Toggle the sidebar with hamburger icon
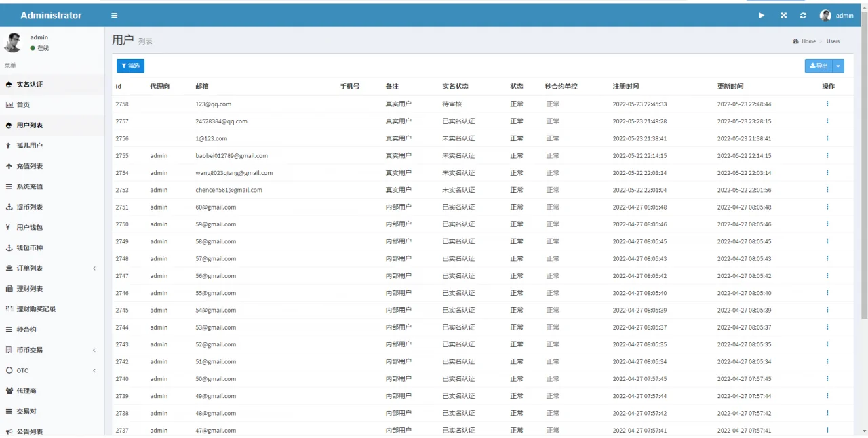Viewport: 868px width, 438px height. [x=115, y=16]
